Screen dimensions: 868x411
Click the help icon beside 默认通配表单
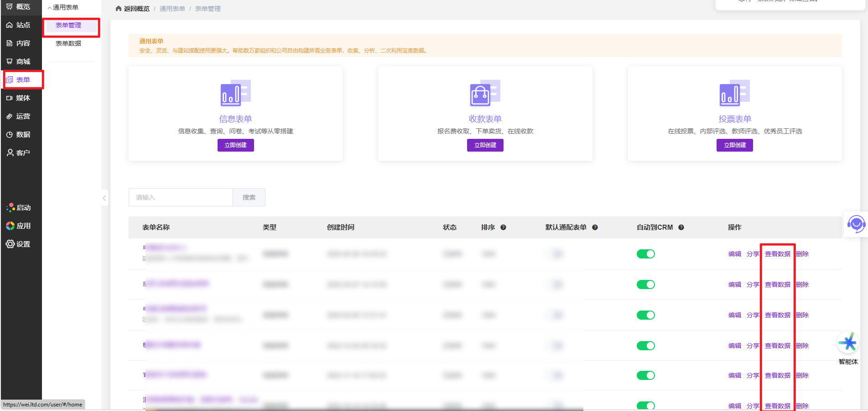(x=595, y=227)
